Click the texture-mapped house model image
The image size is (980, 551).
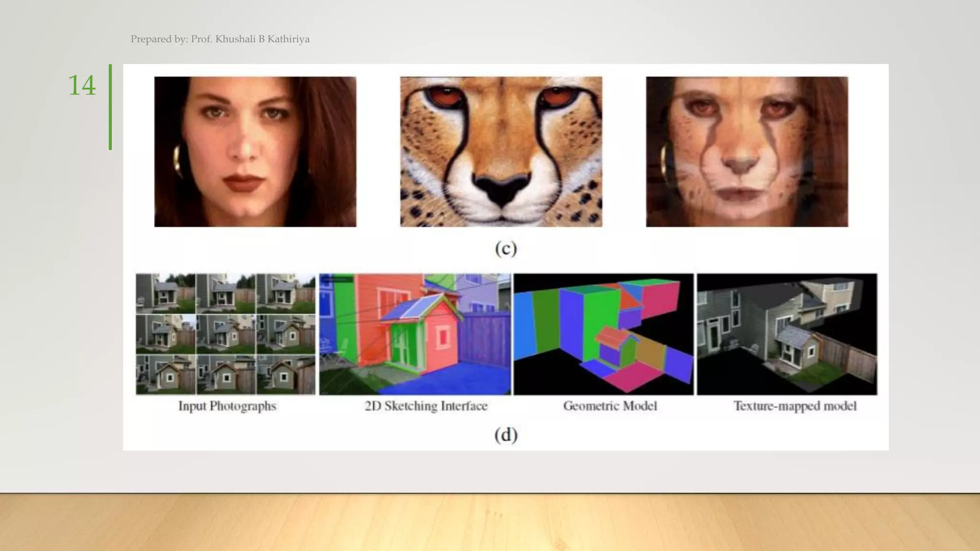point(787,334)
